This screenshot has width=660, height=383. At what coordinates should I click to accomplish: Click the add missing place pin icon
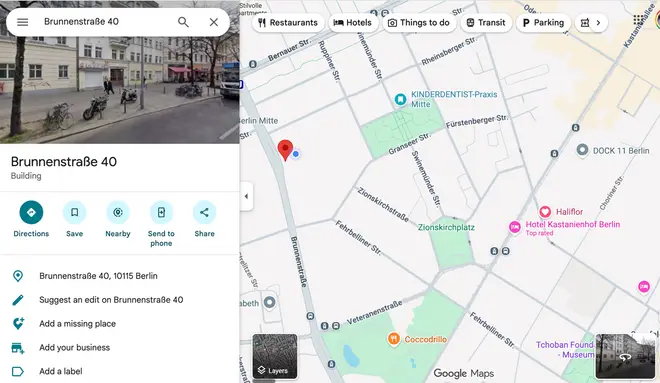click(18, 324)
